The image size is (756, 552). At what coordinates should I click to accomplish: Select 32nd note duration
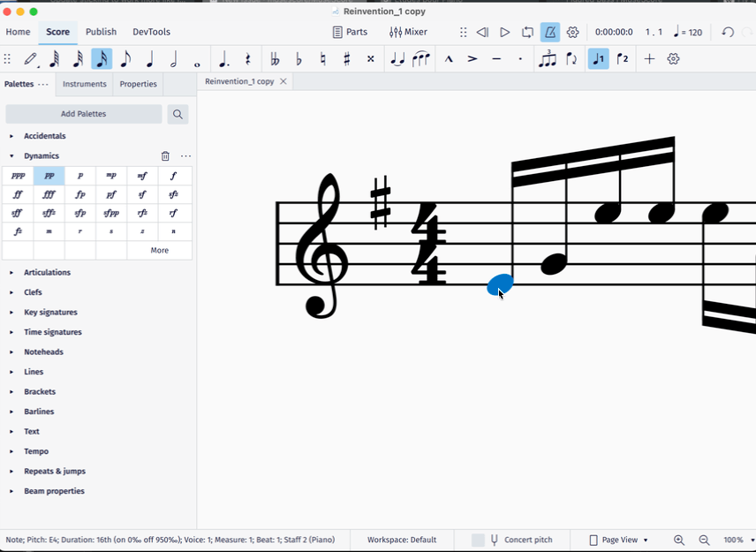pyautogui.click(x=78, y=59)
